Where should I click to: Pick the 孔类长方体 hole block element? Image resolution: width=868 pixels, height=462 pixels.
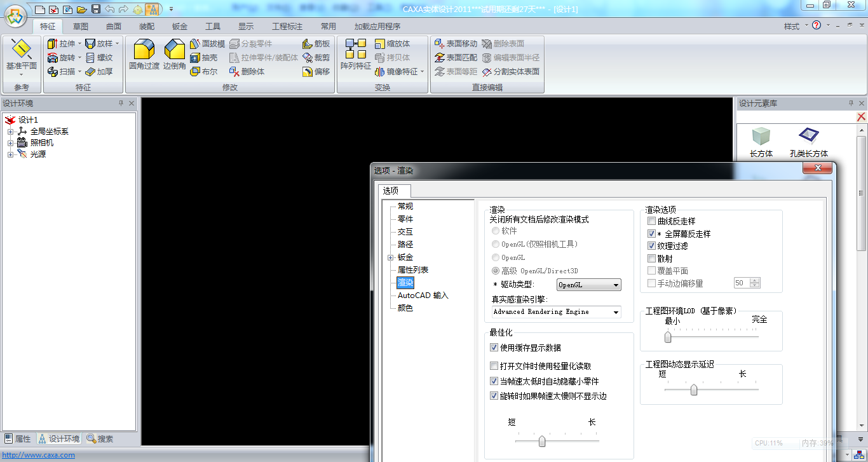(809, 142)
